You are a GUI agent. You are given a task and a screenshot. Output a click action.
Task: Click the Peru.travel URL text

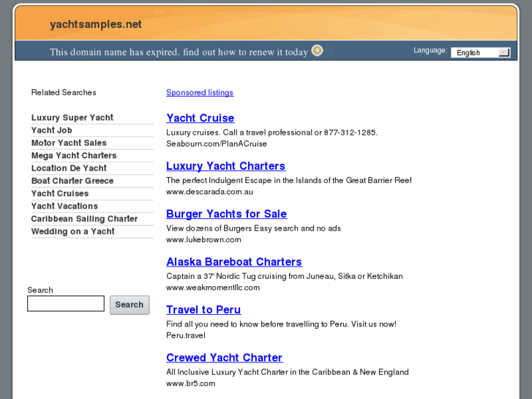click(186, 335)
